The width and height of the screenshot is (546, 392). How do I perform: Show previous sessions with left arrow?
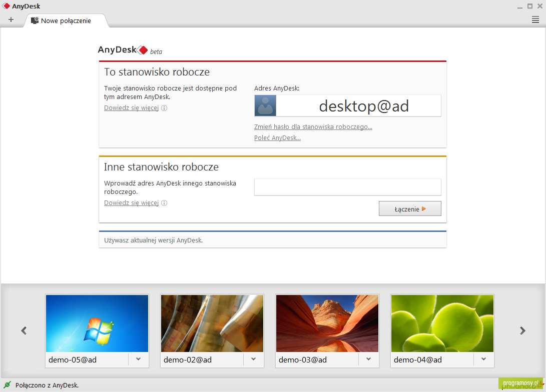pyautogui.click(x=24, y=330)
